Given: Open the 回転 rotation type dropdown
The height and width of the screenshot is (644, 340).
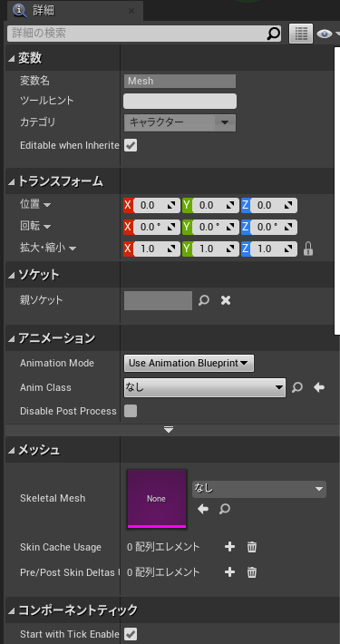Looking at the screenshot, I should [47, 227].
